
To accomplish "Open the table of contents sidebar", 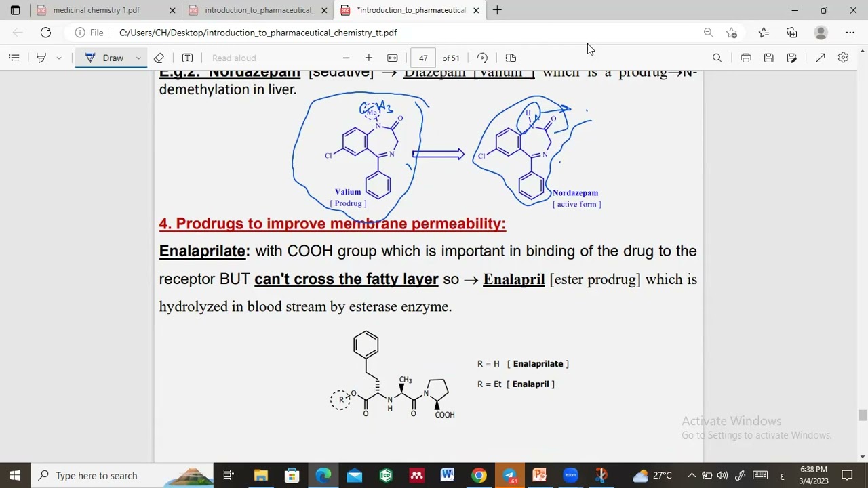I will click(x=14, y=58).
